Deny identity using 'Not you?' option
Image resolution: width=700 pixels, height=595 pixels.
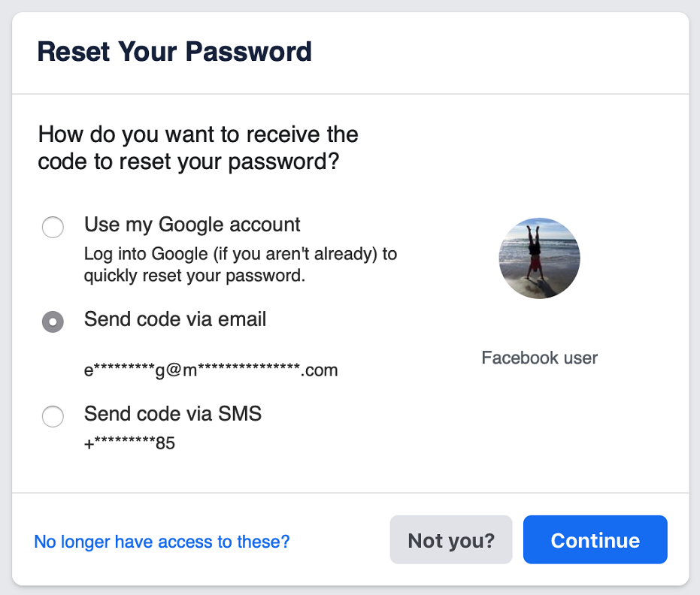coord(450,539)
